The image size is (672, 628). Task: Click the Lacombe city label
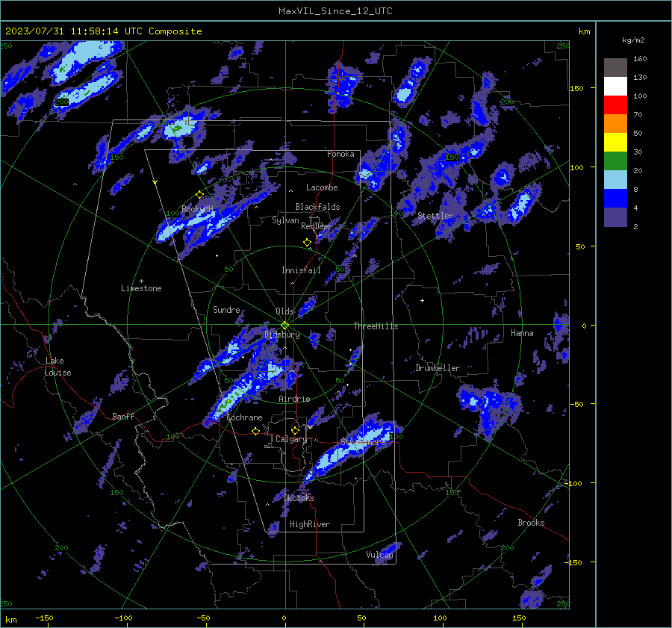tap(322, 187)
